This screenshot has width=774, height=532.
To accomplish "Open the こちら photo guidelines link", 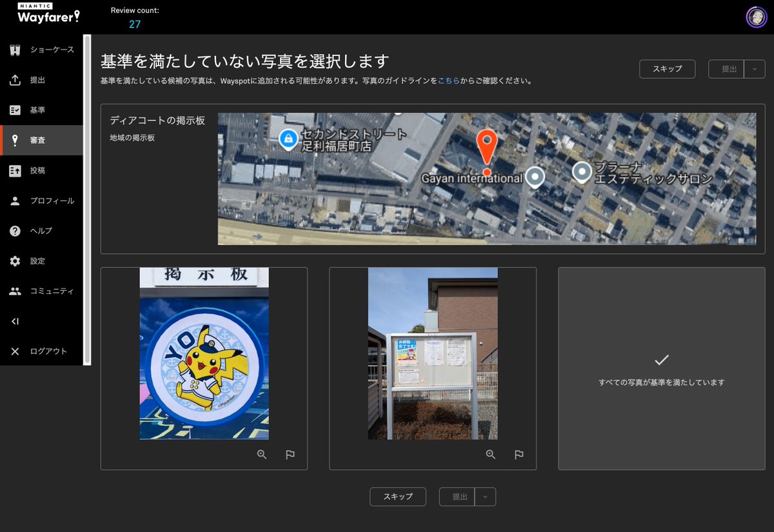I will click(449, 81).
